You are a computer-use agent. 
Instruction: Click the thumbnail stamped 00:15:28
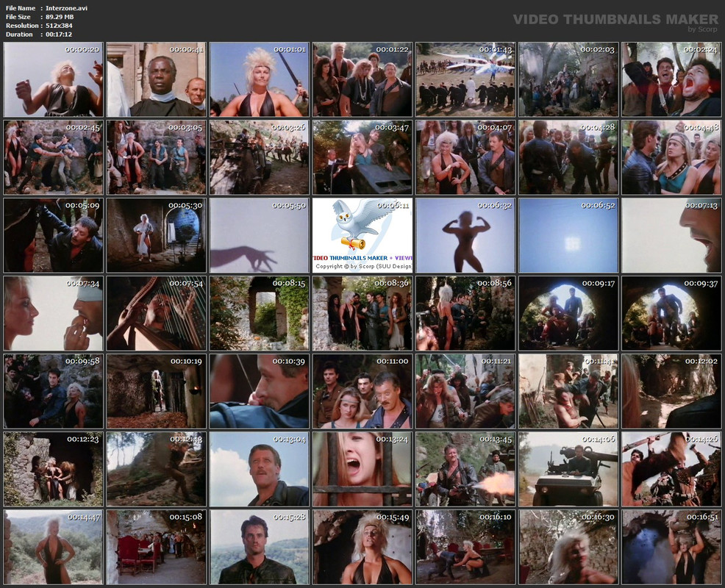pos(260,548)
